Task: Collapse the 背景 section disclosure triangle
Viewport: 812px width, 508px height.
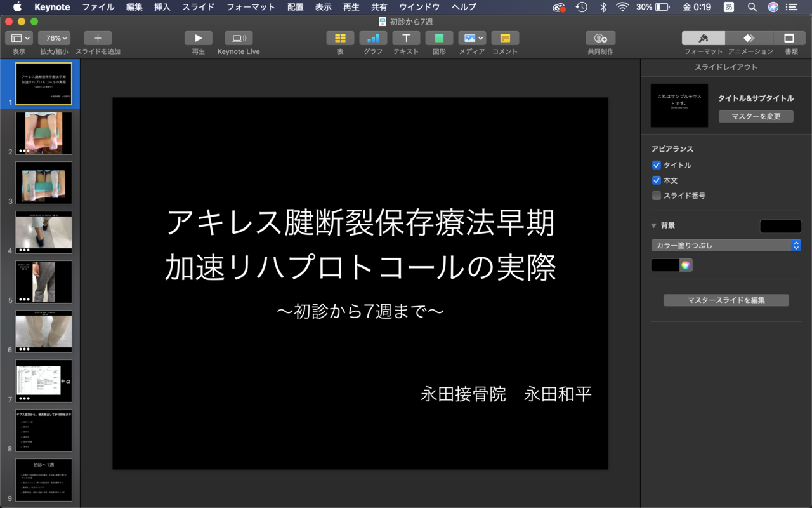Action: (x=653, y=225)
